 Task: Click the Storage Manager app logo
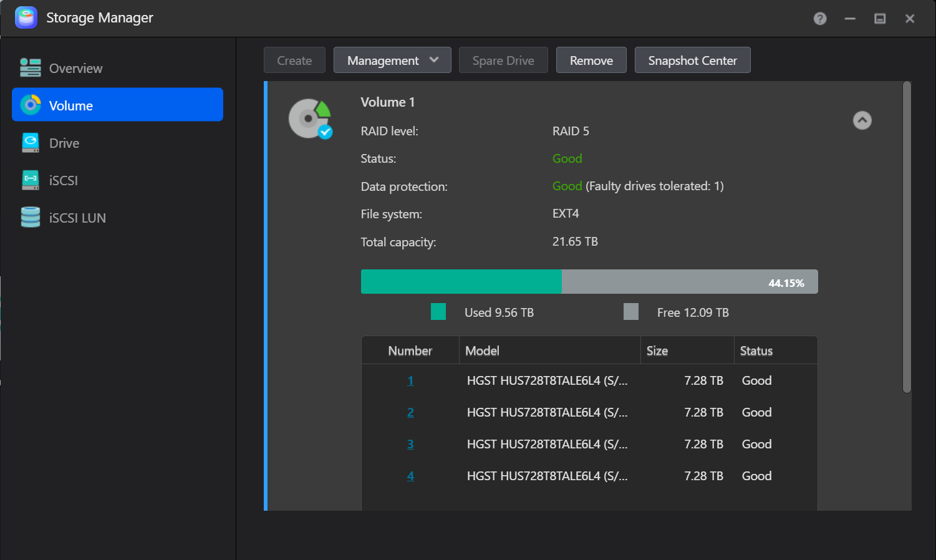coord(26,17)
